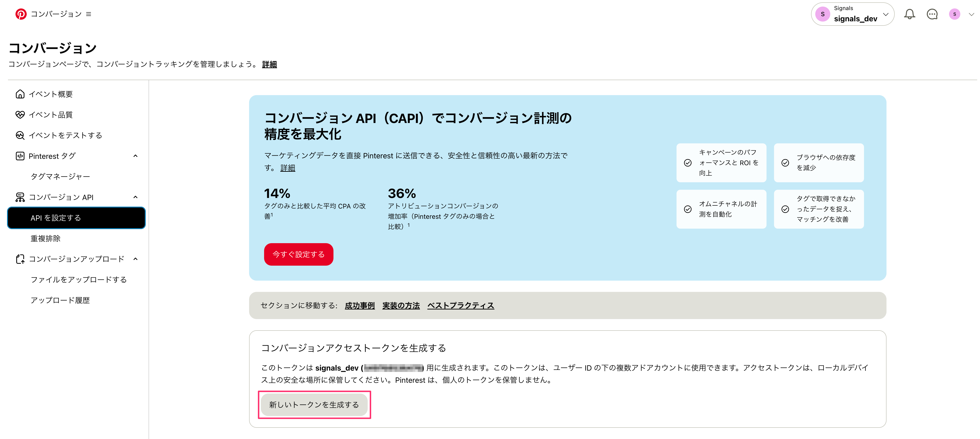Click the コンバージョンアップロード sidebar label
This screenshot has height=439, width=980.
(76, 259)
